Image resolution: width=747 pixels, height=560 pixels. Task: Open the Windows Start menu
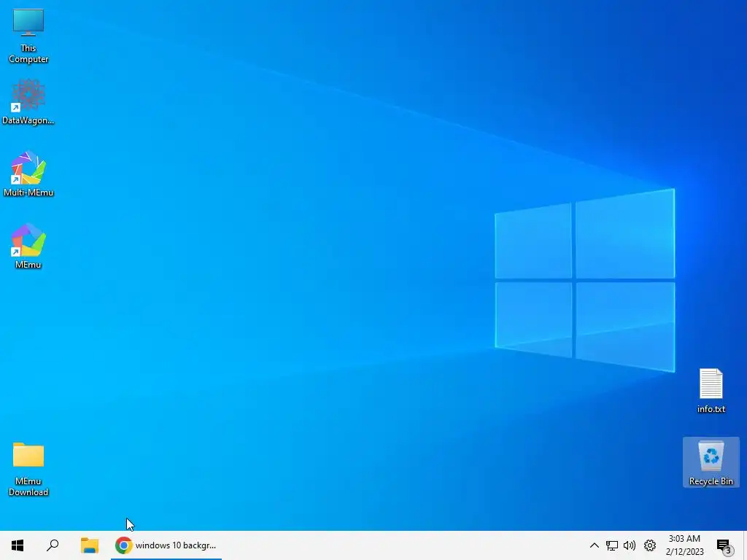[18, 545]
